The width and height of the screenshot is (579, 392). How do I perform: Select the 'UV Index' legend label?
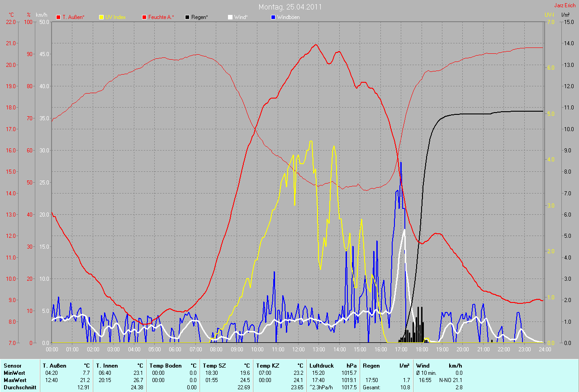(115, 17)
